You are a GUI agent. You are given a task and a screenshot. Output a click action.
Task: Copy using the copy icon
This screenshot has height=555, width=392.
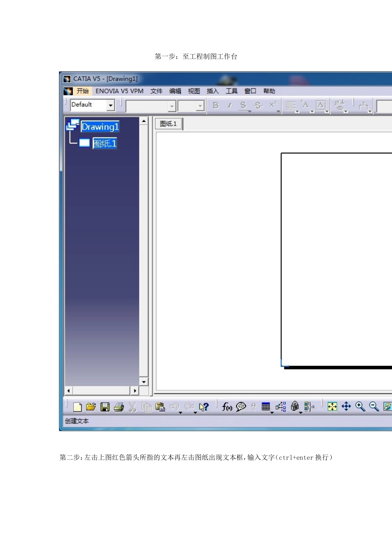click(x=146, y=407)
